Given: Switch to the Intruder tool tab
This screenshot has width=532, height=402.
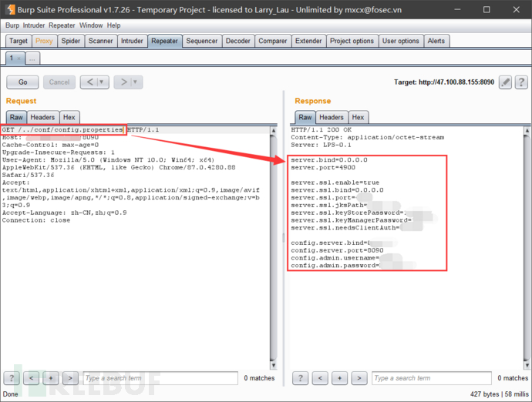Looking at the screenshot, I should (x=132, y=41).
